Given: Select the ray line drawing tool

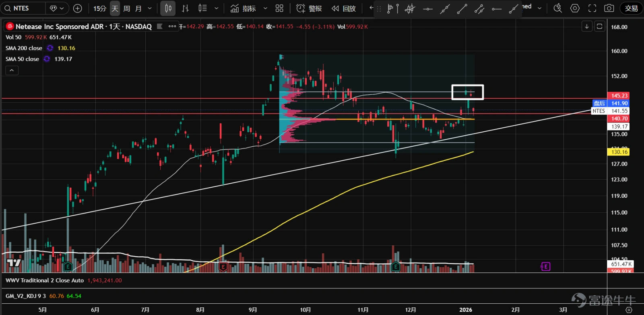Looking at the screenshot, I should tap(514, 8).
